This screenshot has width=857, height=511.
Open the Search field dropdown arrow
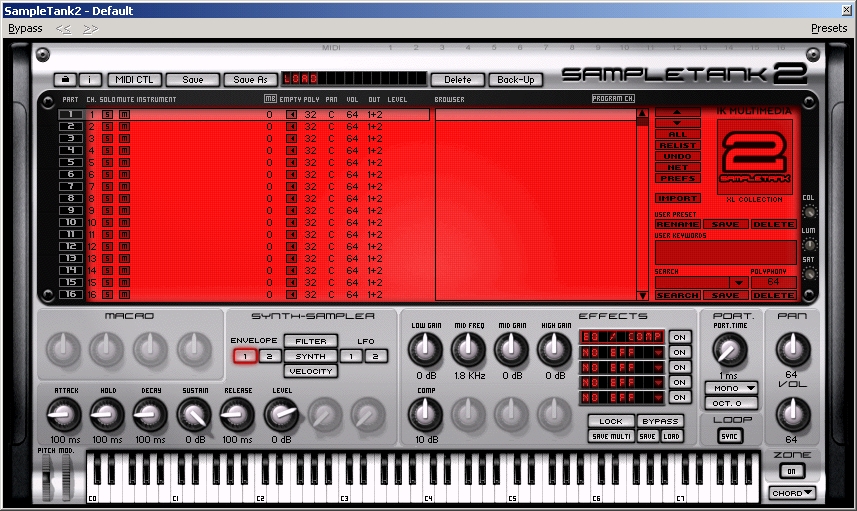click(738, 283)
